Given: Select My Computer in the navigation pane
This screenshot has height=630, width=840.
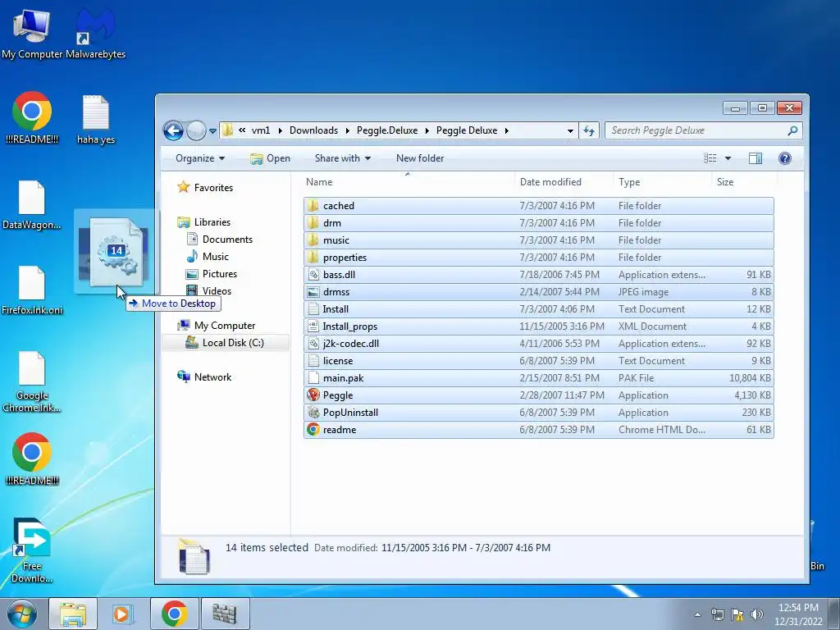Looking at the screenshot, I should 217,325.
